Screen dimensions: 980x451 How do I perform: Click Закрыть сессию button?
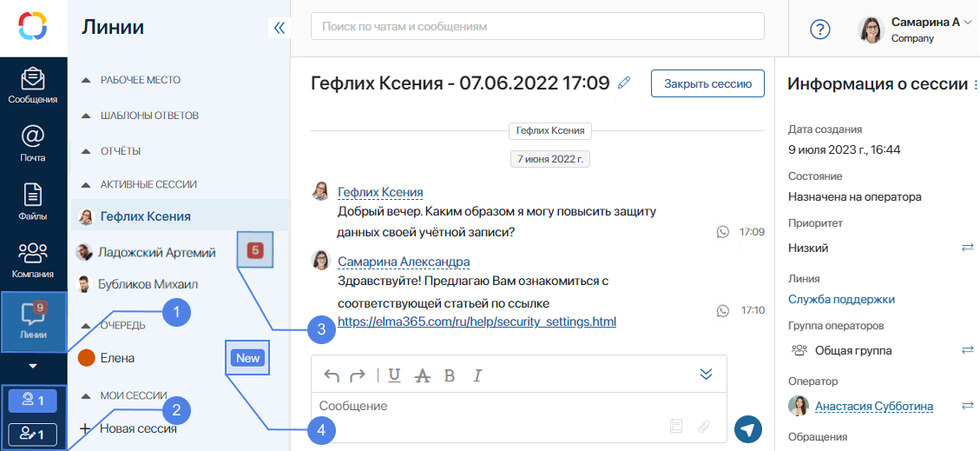pyautogui.click(x=707, y=83)
